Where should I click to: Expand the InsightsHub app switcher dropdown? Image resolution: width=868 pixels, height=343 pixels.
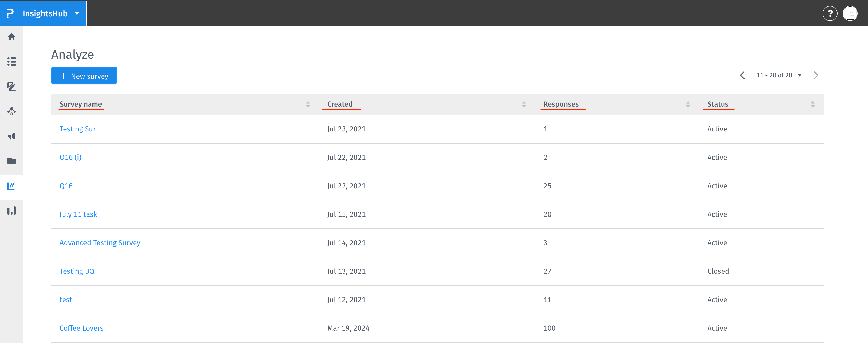pos(77,13)
